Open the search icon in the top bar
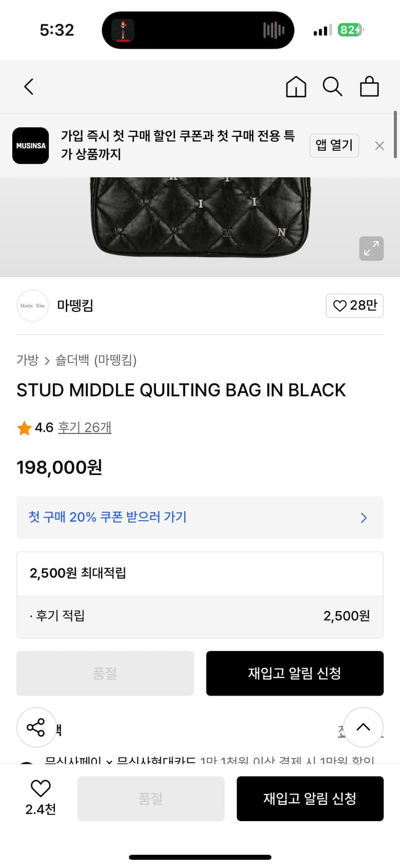 tap(332, 86)
